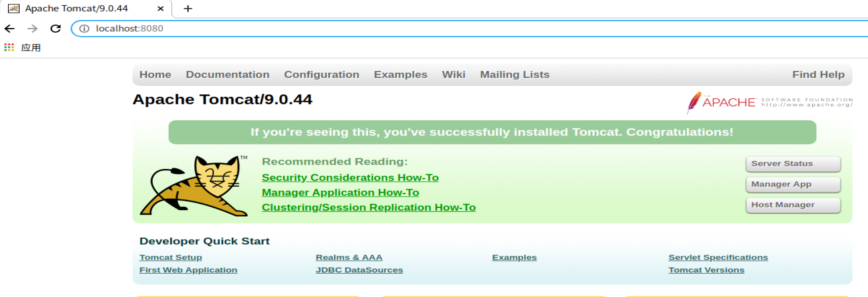
Task: Close the Apache Tomcat/9.0.44 tab
Action: (160, 8)
